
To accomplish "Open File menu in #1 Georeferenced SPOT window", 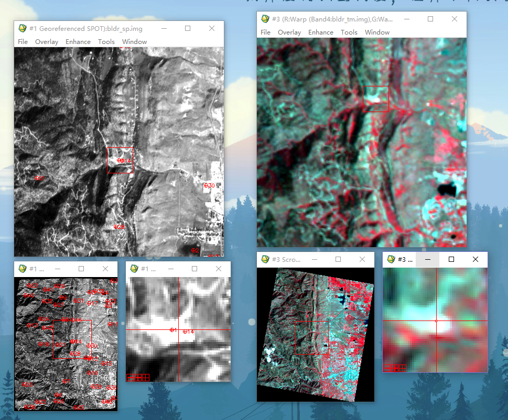I will coord(23,42).
